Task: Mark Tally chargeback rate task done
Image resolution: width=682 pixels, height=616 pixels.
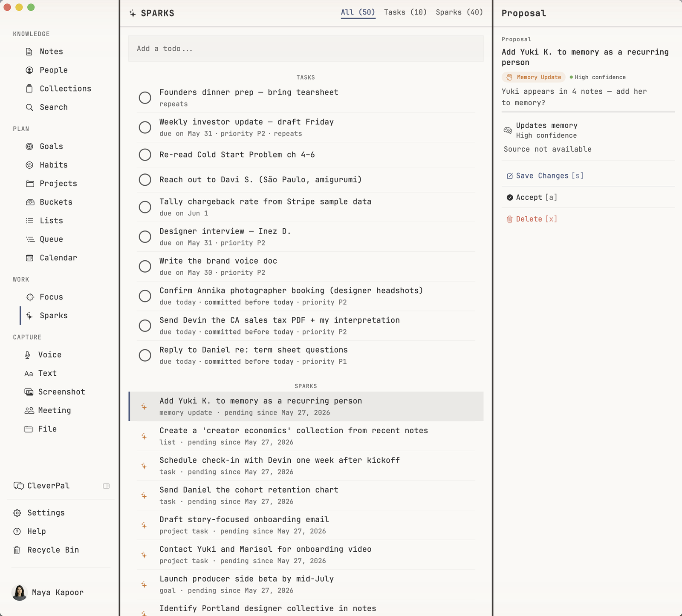Action: [x=145, y=207]
